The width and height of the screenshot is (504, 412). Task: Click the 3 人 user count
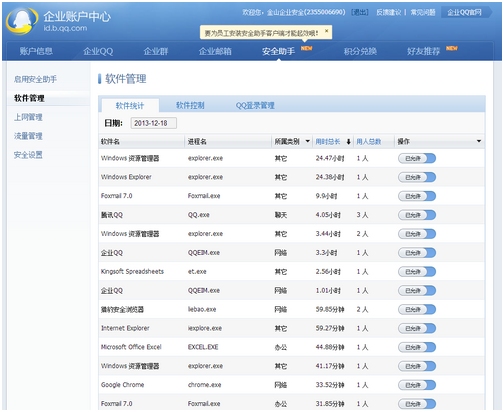(x=362, y=215)
